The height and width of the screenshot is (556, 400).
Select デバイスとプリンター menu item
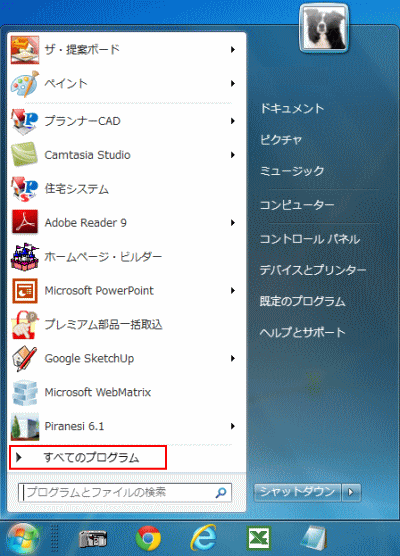pos(313,270)
